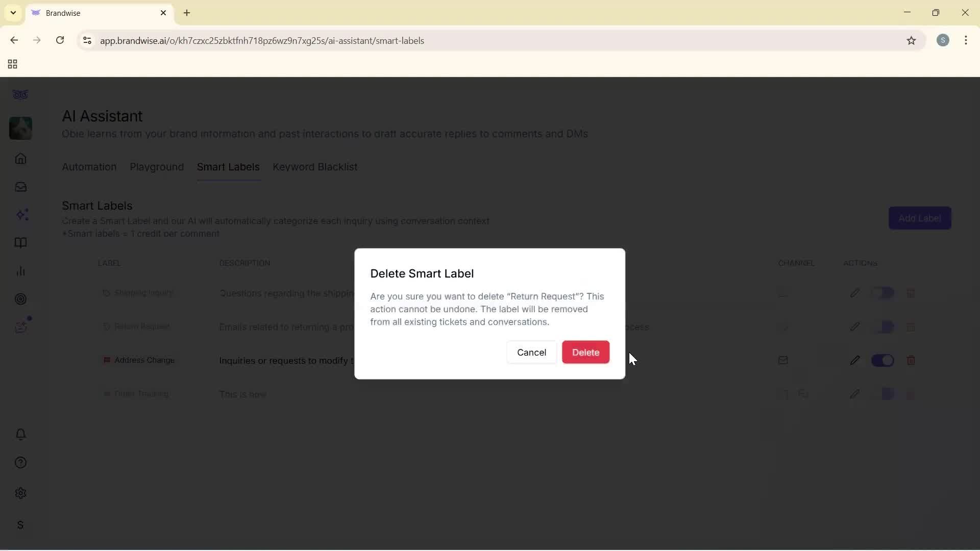
Task: Open Settings from the sidebar gear
Action: pos(20,493)
